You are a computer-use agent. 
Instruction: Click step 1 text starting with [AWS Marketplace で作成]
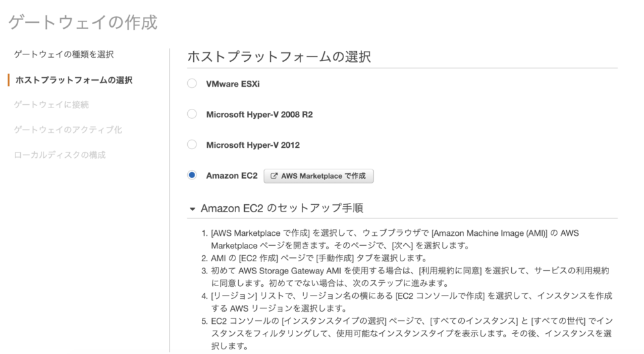point(394,239)
